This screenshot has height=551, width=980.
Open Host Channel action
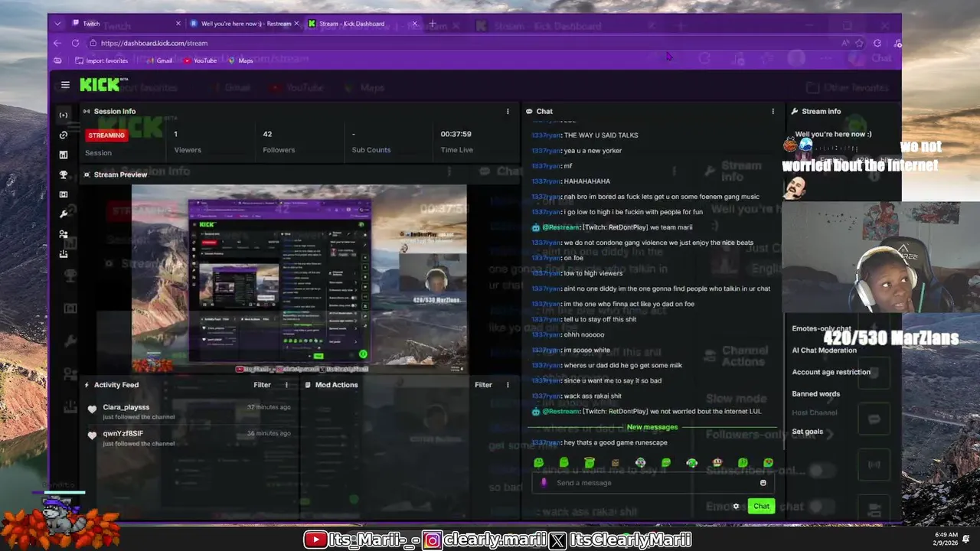[814, 412]
